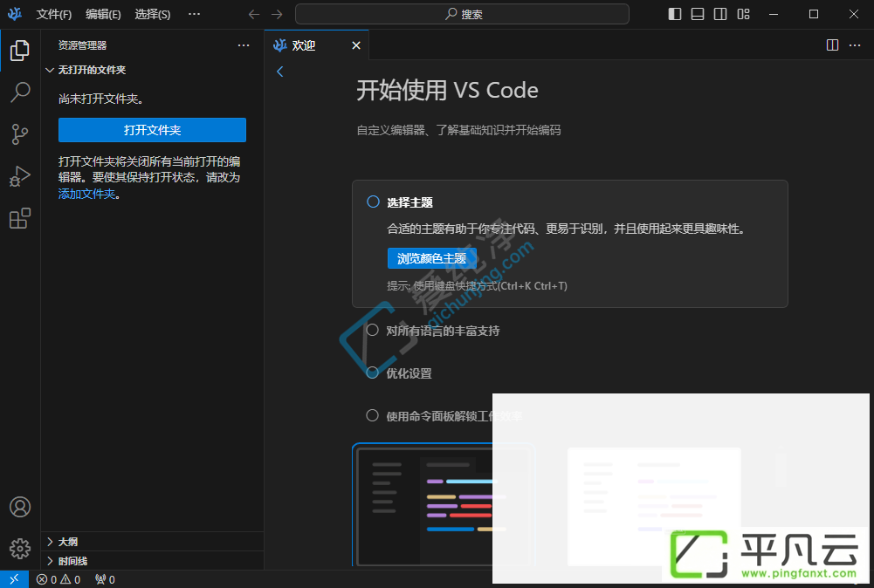Open the 选择(S) menu
This screenshot has width=874, height=588.
[x=153, y=15]
